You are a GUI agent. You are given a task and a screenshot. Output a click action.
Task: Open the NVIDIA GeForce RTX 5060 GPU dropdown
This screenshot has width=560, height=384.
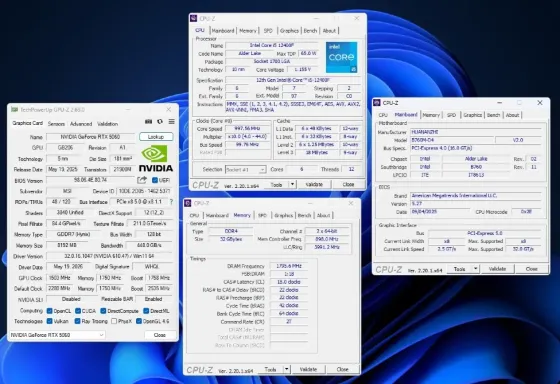coord(57,335)
